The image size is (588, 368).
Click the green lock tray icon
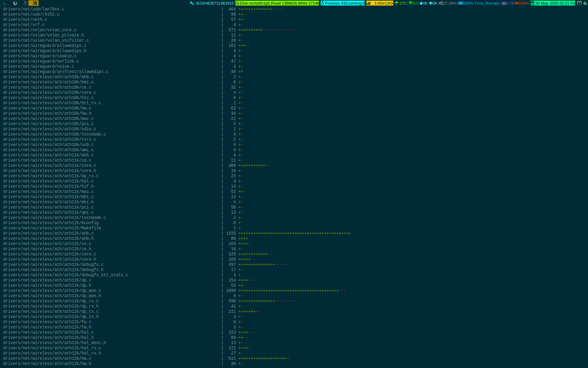tap(585, 3)
